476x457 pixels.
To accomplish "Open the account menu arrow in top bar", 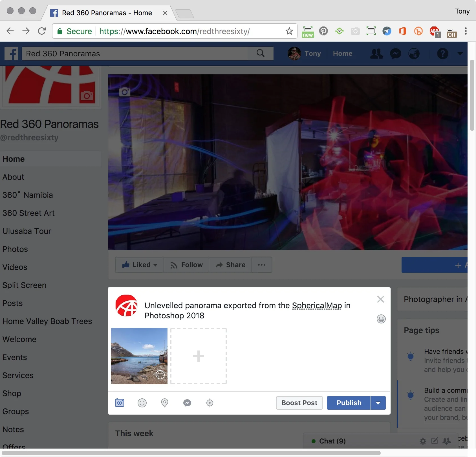I will 460,53.
